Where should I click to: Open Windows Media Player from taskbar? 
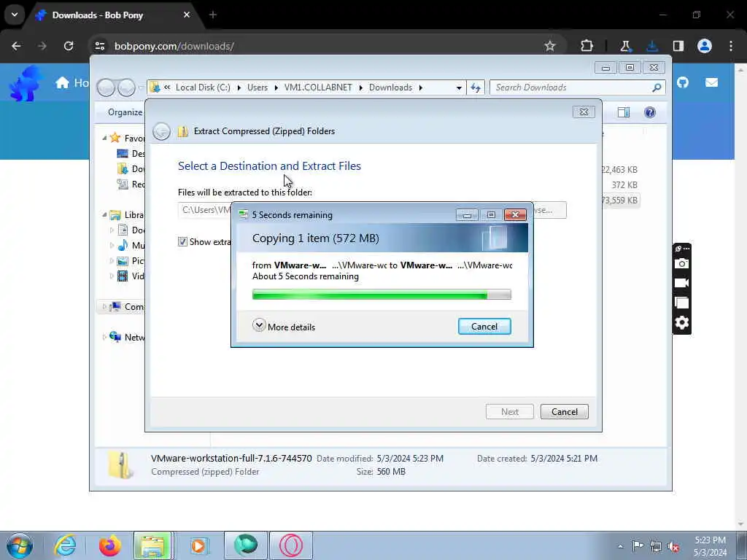(198, 545)
